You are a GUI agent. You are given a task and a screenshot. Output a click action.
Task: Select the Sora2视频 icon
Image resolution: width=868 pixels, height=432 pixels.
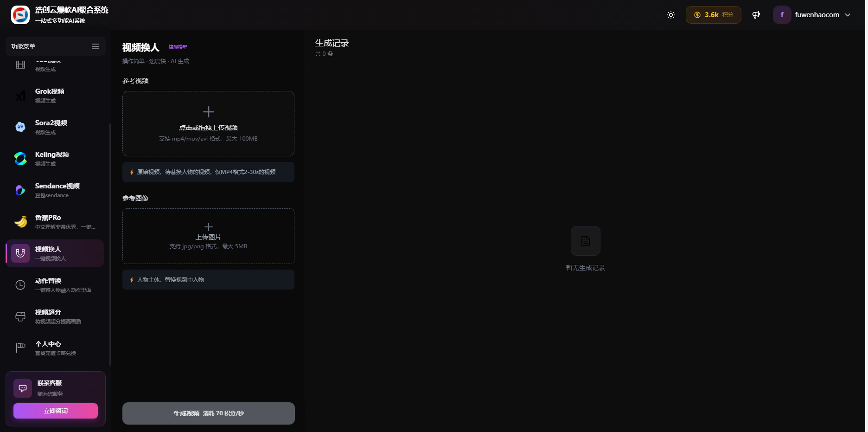coord(20,127)
